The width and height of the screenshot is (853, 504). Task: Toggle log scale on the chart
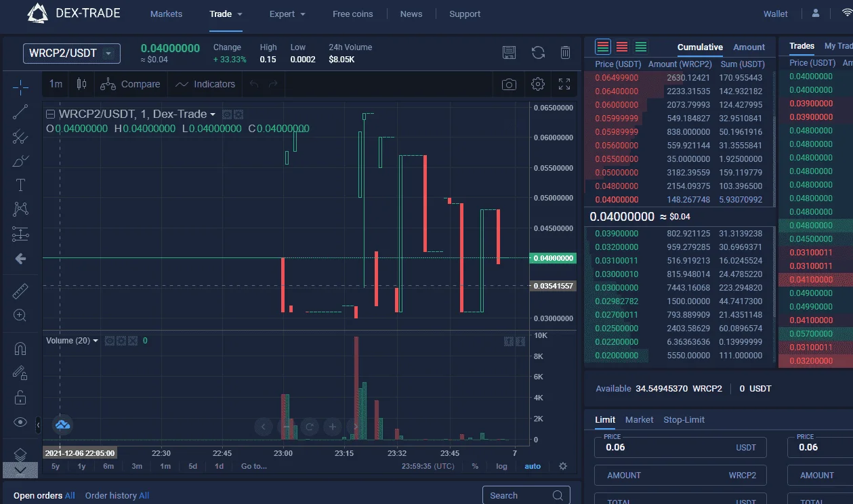(501, 466)
